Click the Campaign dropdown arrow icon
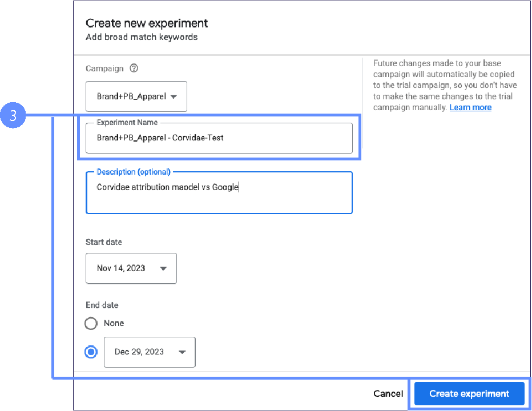Viewport: 532px width, 411px height. tap(174, 96)
